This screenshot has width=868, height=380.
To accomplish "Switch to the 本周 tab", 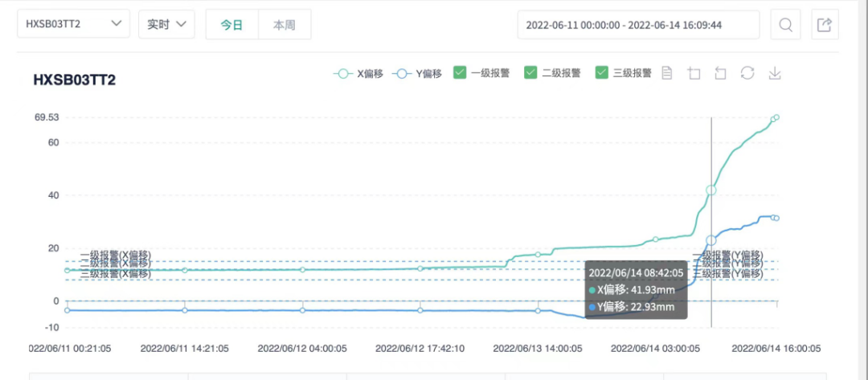I will pyautogui.click(x=285, y=25).
